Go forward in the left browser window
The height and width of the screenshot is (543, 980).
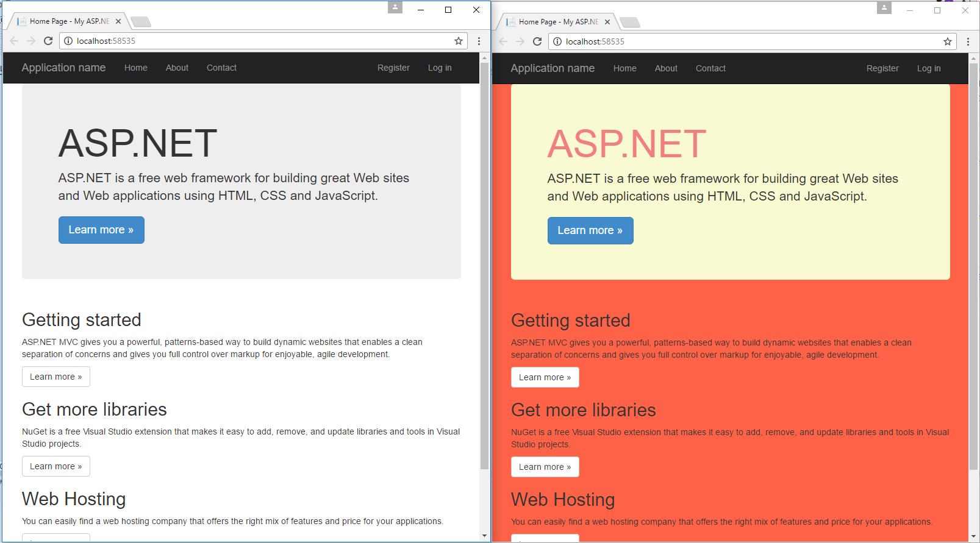pyautogui.click(x=31, y=41)
